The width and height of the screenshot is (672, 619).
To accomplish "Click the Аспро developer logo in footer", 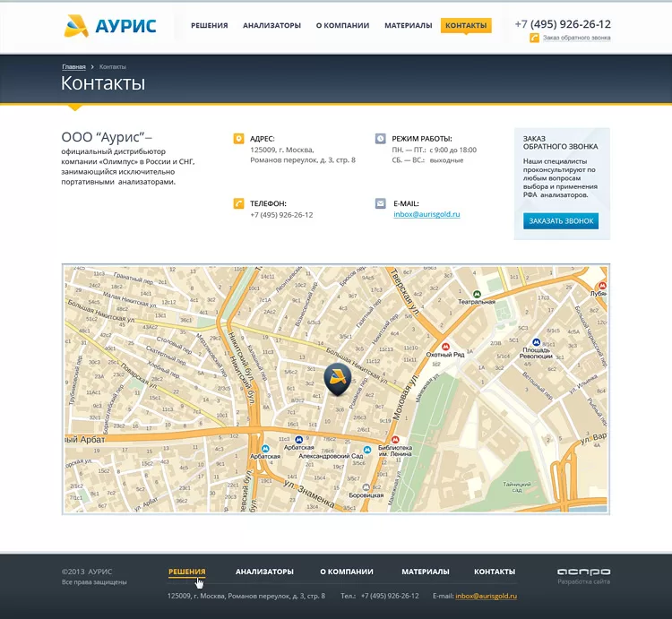I will pos(583,572).
